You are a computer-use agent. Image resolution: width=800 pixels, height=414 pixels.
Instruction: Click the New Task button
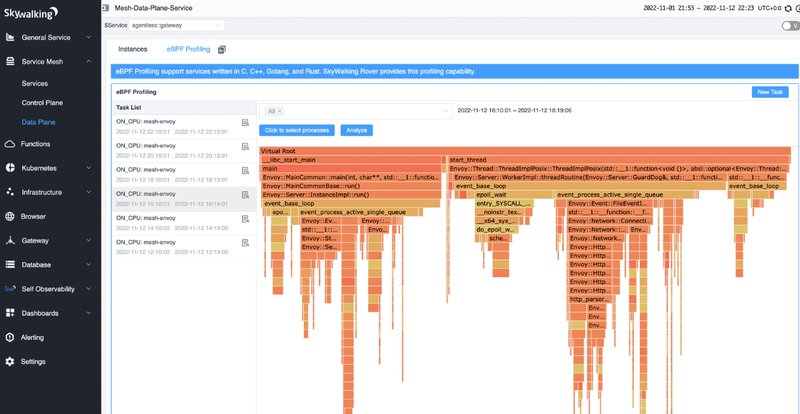(x=770, y=91)
